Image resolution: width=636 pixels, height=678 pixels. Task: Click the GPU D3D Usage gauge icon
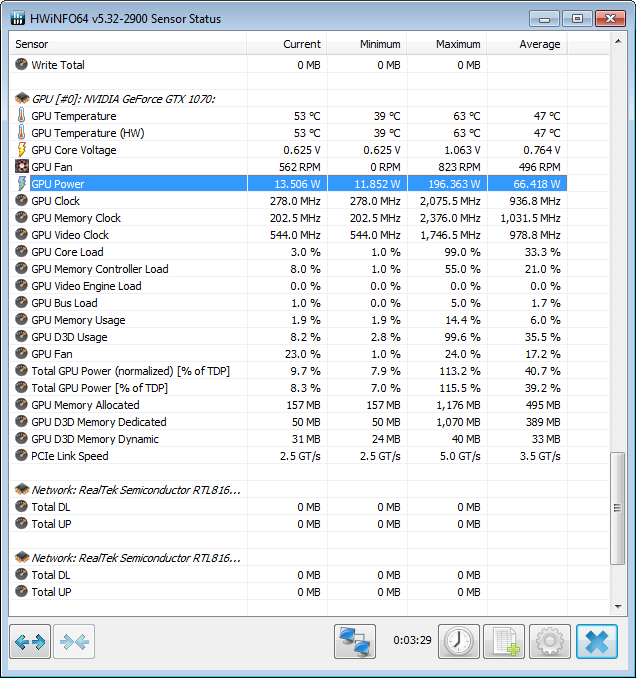click(21, 336)
